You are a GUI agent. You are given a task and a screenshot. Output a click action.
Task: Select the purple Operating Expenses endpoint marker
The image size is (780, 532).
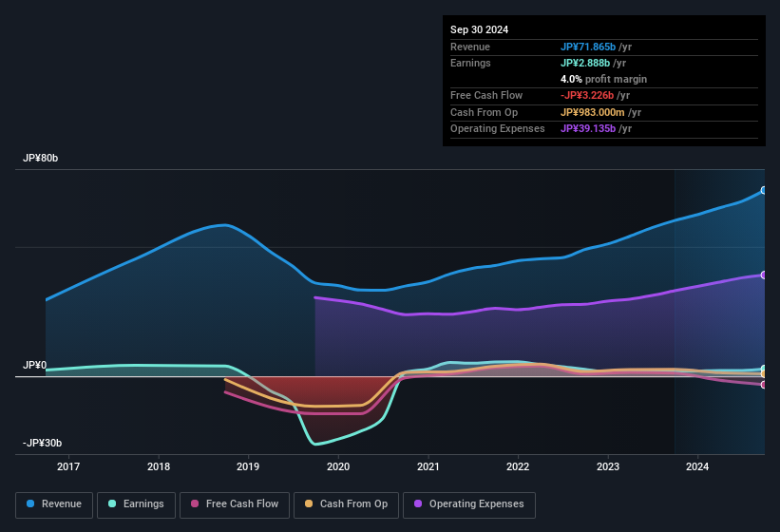coord(764,275)
